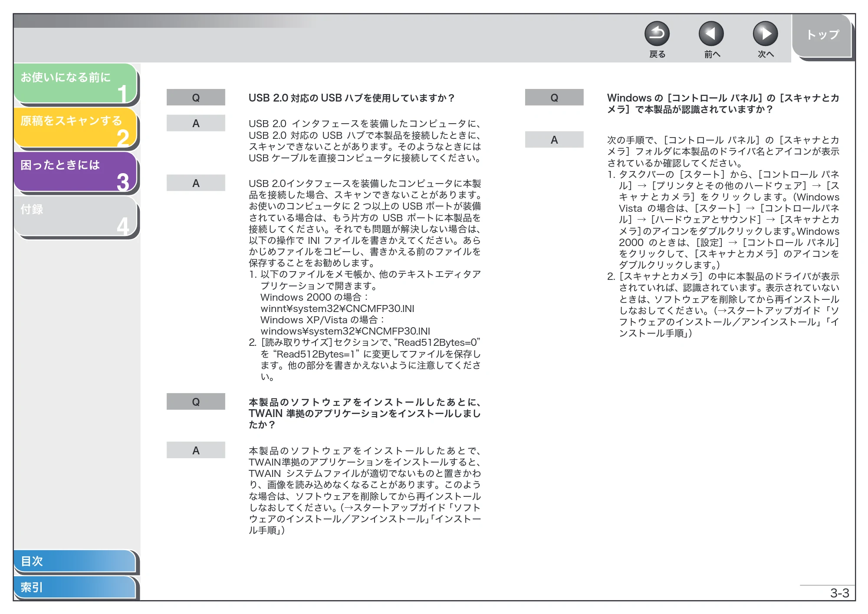Select chapter 2 原稿をスキャンする
Screen dimensions: 868x614
point(76,127)
